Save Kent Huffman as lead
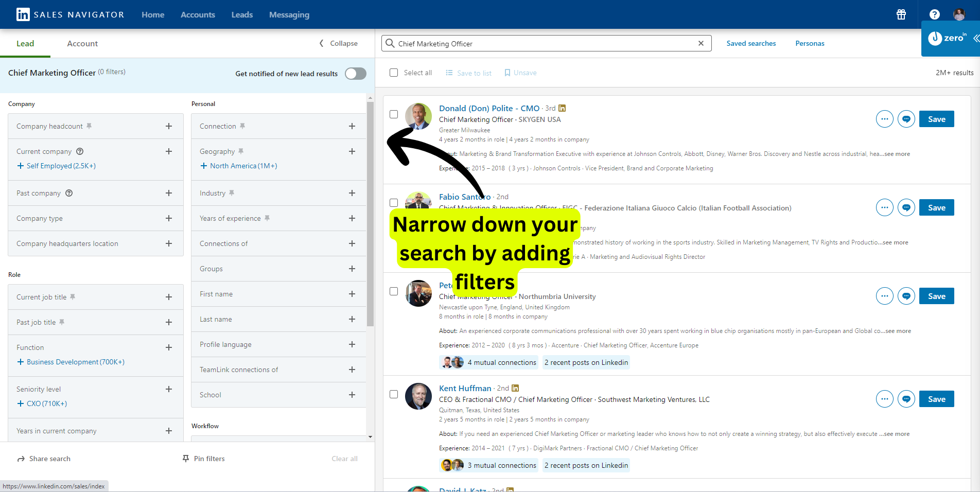The image size is (980, 492). tap(936, 399)
